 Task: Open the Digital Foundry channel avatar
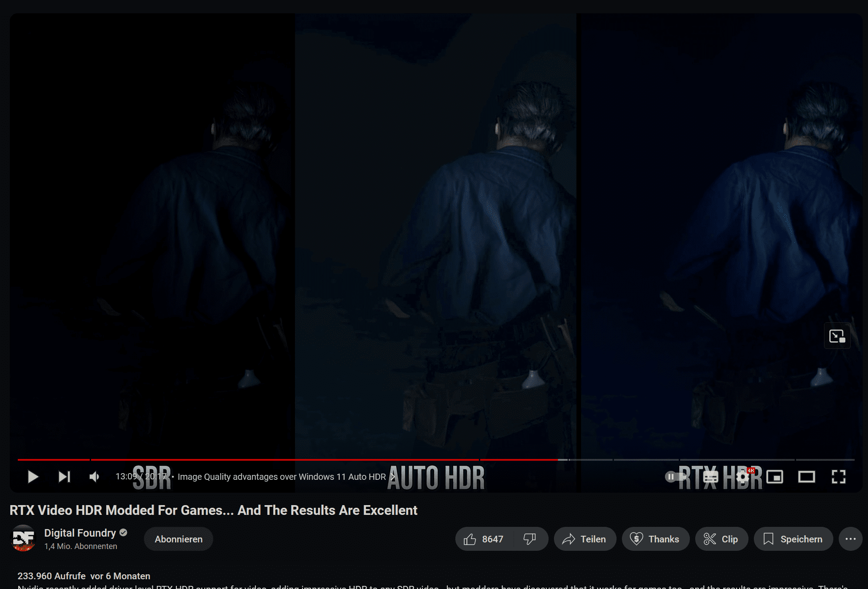pos(23,538)
